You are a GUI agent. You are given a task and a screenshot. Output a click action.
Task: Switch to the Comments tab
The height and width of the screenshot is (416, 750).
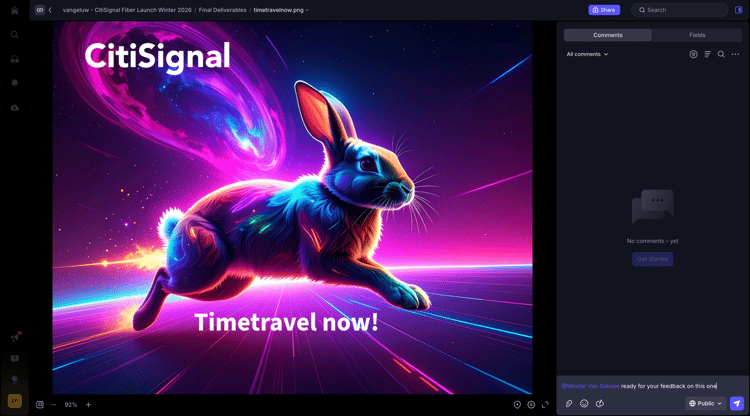[x=608, y=35]
